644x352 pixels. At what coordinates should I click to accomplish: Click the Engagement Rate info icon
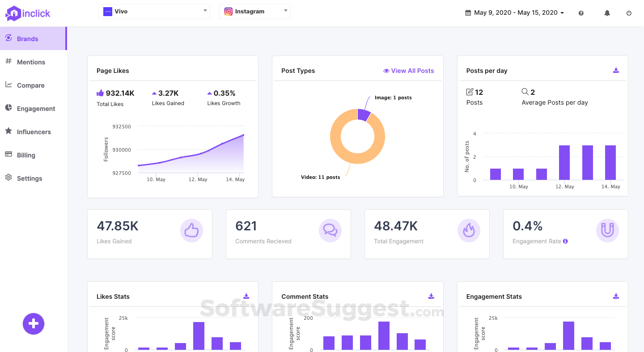pos(565,241)
